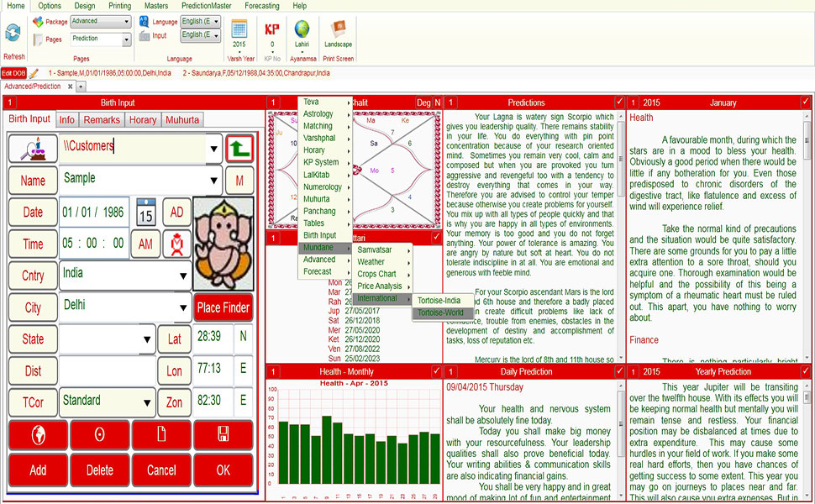815x504 pixels.
Task: Click the date field showing 01/01/1986
Action: click(x=93, y=212)
